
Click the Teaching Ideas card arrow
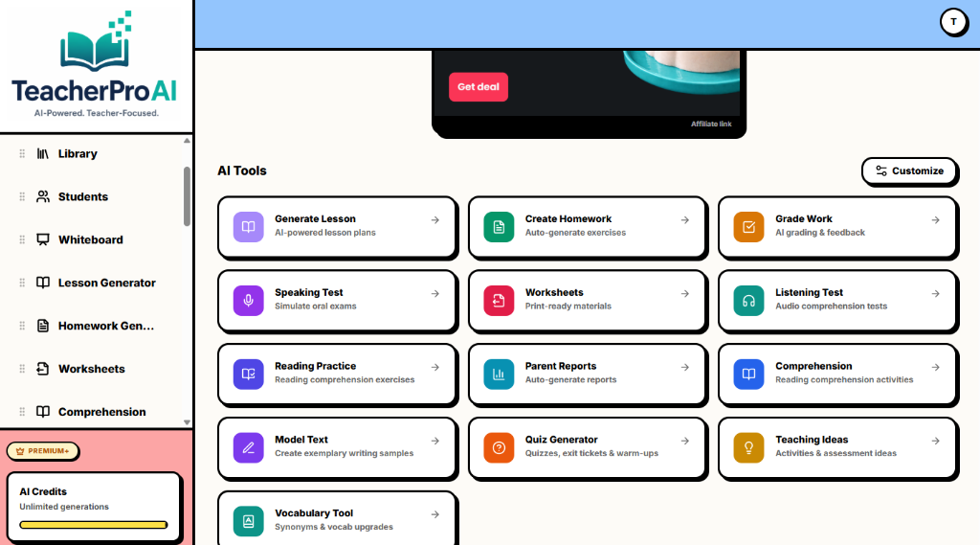(936, 441)
